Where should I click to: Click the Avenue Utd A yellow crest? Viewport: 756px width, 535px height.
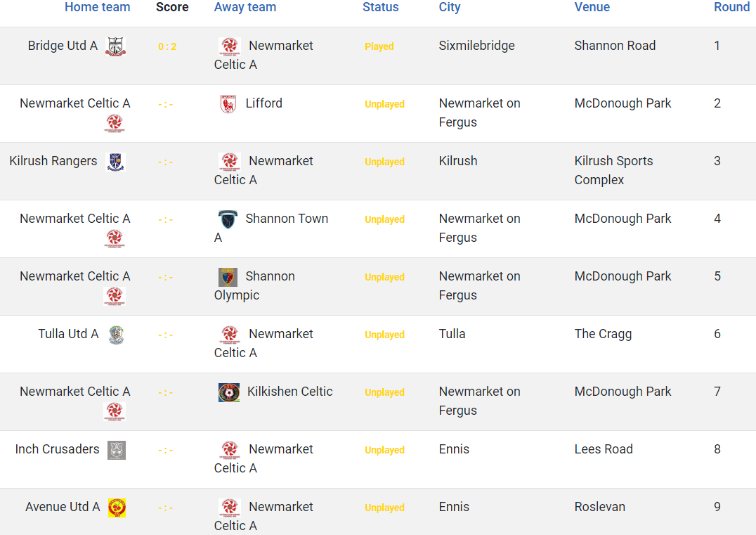point(117,508)
